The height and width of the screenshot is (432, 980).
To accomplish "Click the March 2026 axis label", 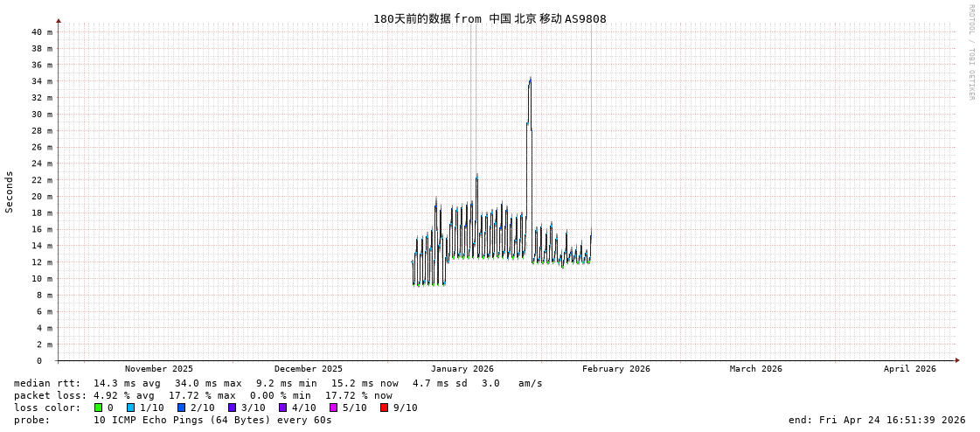I will point(755,369).
